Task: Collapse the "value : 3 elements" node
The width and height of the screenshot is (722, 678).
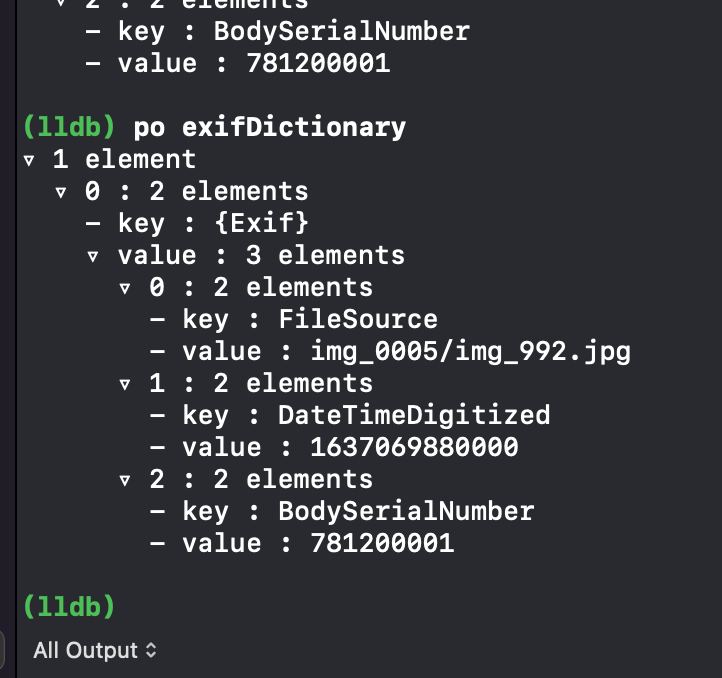Action: click(x=93, y=257)
